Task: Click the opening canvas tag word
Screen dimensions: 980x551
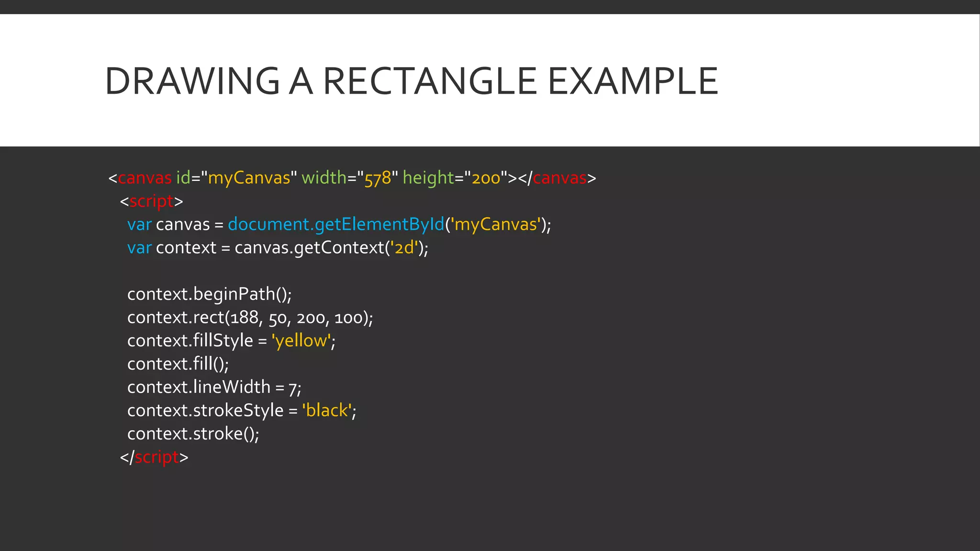Action: point(145,178)
